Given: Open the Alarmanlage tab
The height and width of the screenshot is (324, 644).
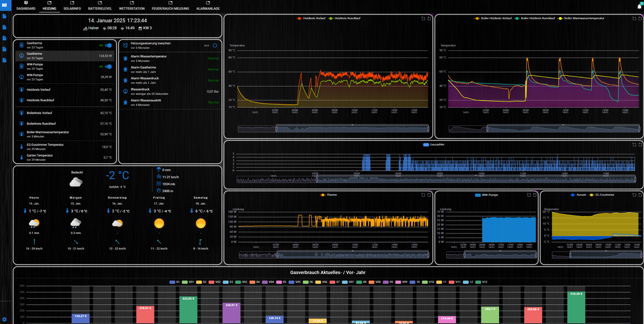Looking at the screenshot, I should [x=208, y=6].
